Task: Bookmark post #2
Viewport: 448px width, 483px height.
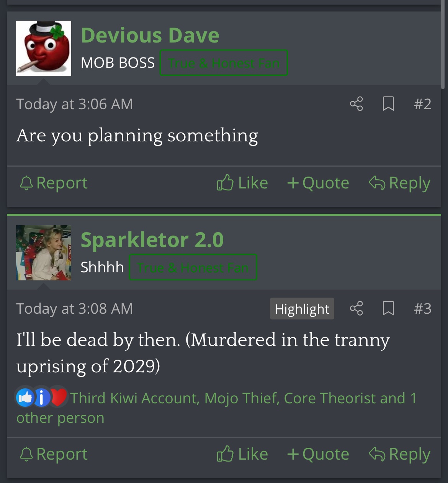Action: (x=388, y=104)
